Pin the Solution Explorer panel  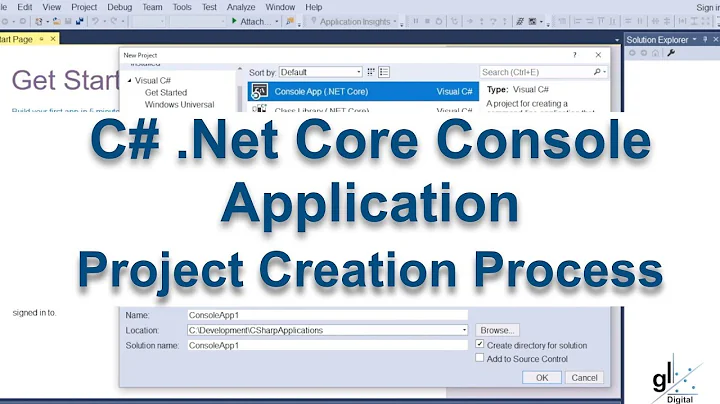tap(705, 39)
